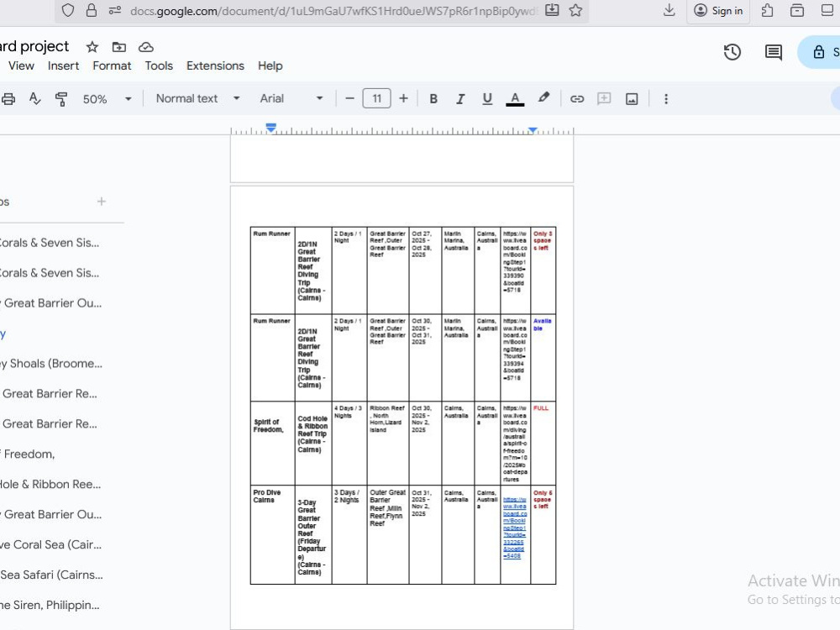Open the Extensions menu
This screenshot has height=630, width=840.
[215, 66]
